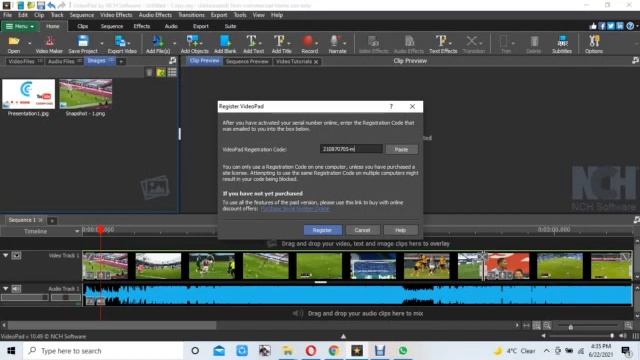Open the Timeline mode dropdown

point(77,231)
